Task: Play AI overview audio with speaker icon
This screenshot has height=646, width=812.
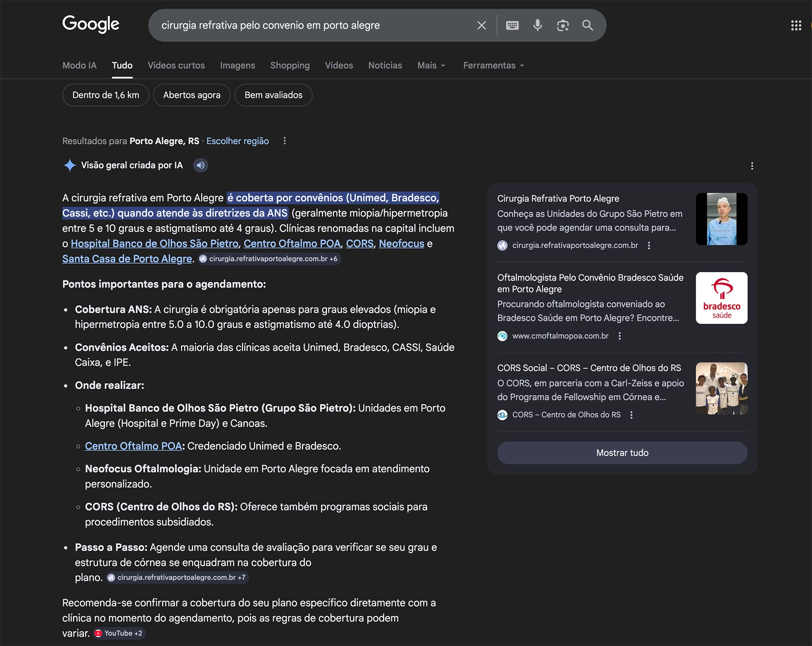Action: click(x=201, y=165)
